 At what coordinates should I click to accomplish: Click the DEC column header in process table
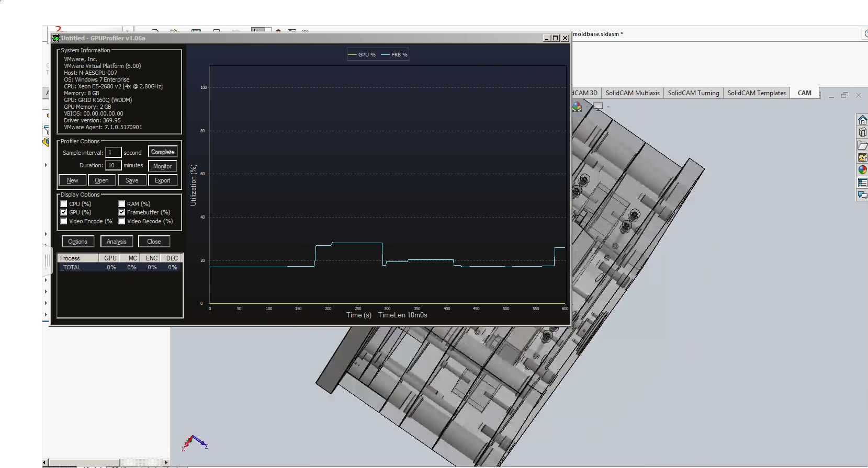[x=171, y=258]
